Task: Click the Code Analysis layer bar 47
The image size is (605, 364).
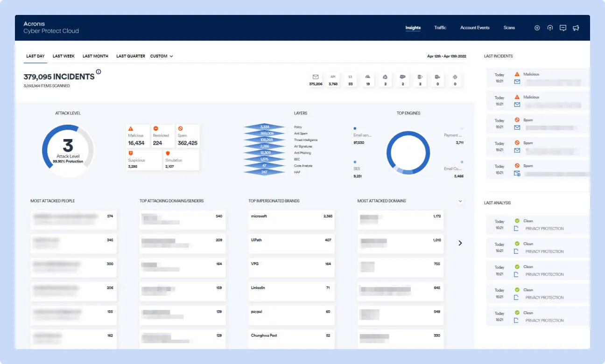Action: (265, 166)
